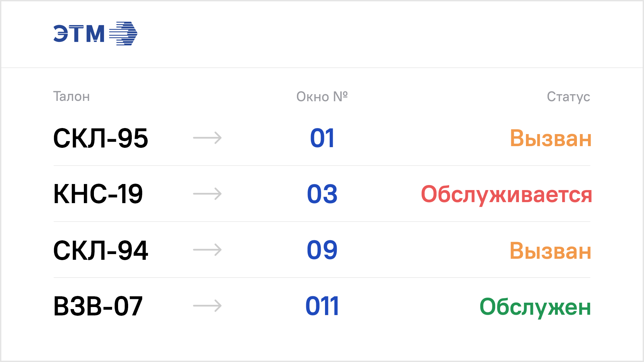Viewport: 644px width, 362px height.
Task: Click the arrow next to КНС-19
Action: coord(207,194)
